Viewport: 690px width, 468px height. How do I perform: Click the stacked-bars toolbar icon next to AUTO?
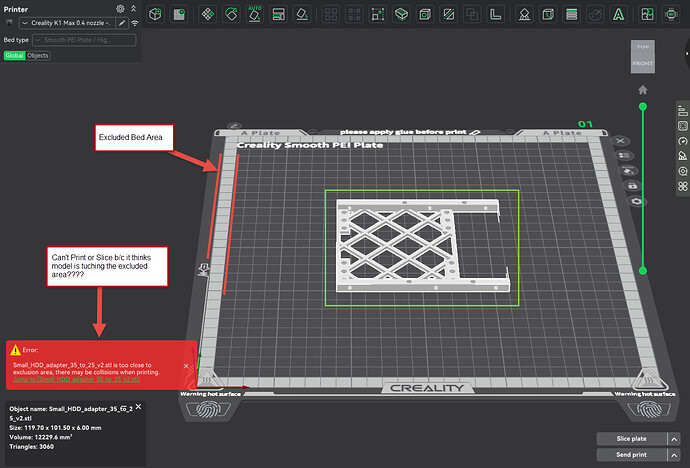[278, 14]
